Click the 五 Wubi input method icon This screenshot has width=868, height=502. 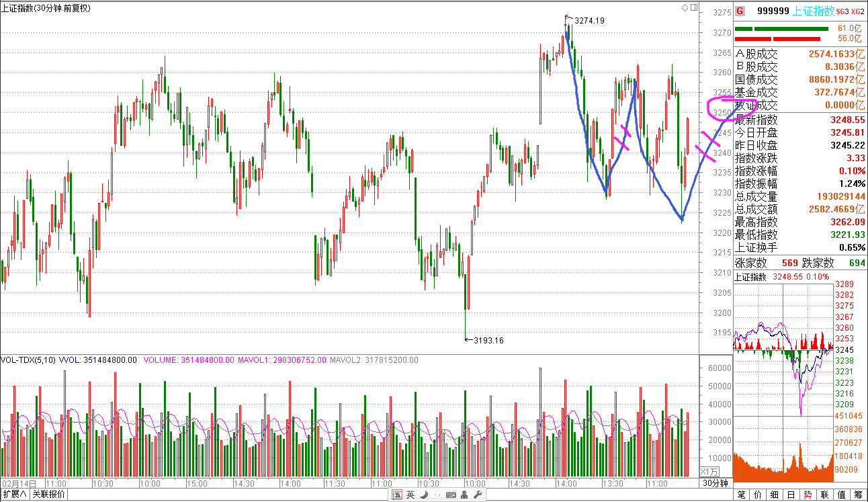[x=397, y=495]
